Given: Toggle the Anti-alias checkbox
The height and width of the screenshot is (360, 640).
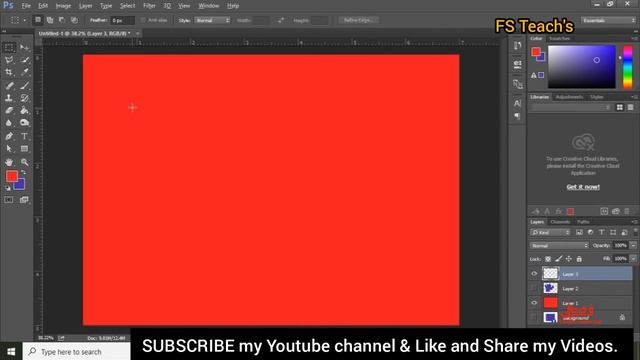Looking at the screenshot, I should (143, 20).
